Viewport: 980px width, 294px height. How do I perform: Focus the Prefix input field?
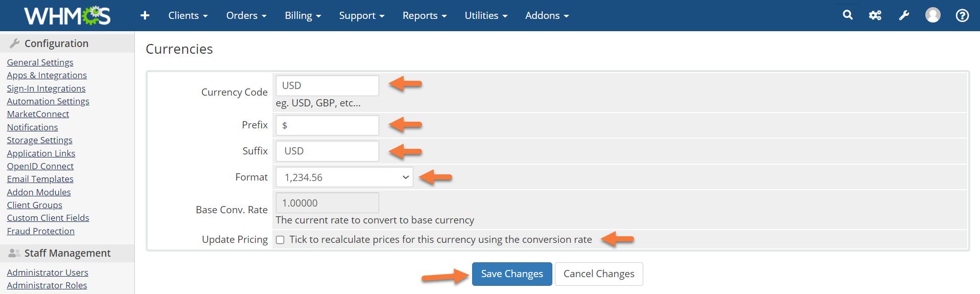click(x=327, y=125)
